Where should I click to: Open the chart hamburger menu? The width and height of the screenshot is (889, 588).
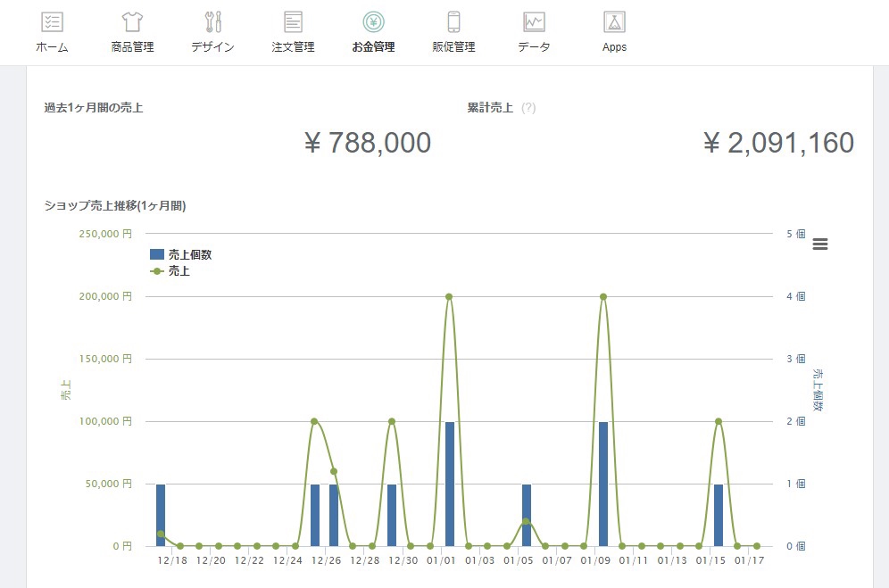pyautogui.click(x=820, y=244)
